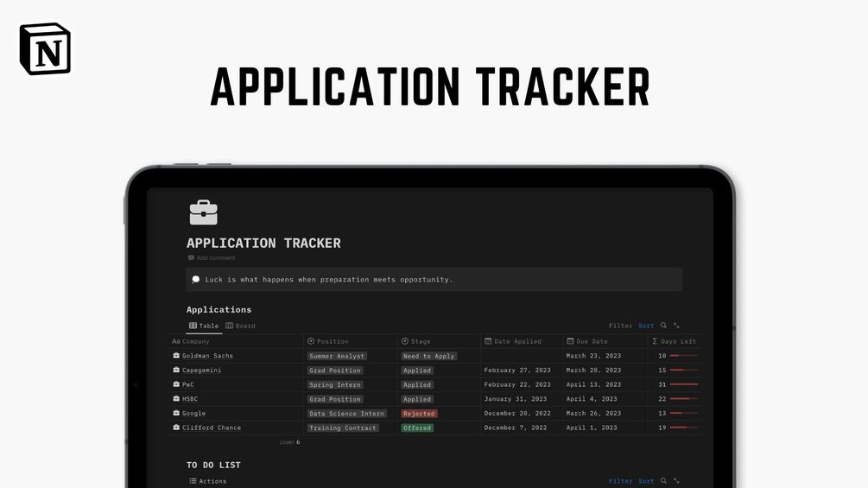Viewport: 868px width, 488px height.
Task: Open the Actions view tab
Action: point(207,481)
